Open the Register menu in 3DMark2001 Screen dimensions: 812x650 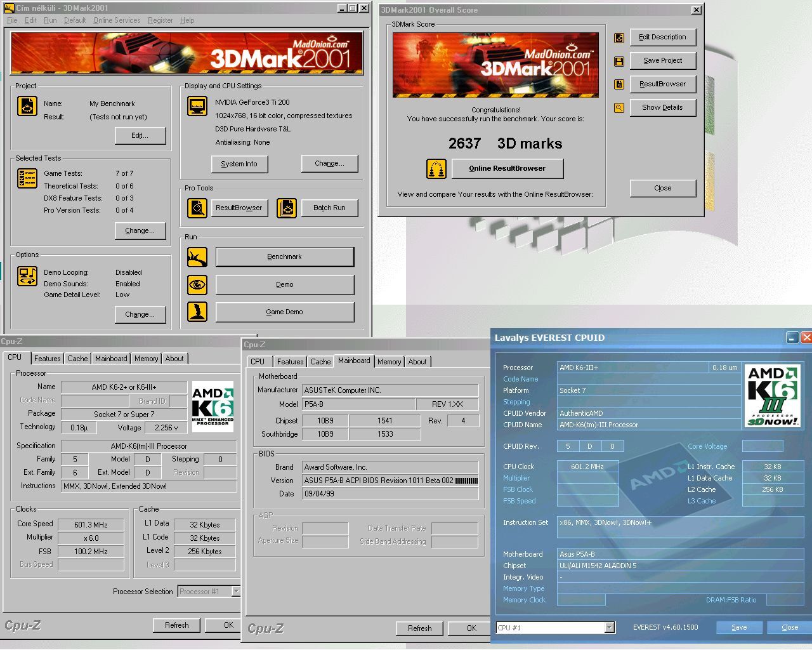(x=160, y=20)
